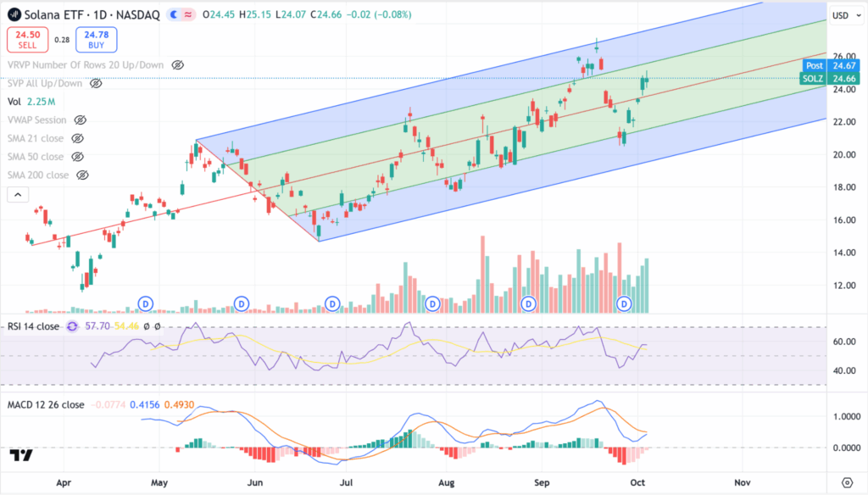Click the Apr label on time axis
The height and width of the screenshot is (495, 868).
[64, 483]
